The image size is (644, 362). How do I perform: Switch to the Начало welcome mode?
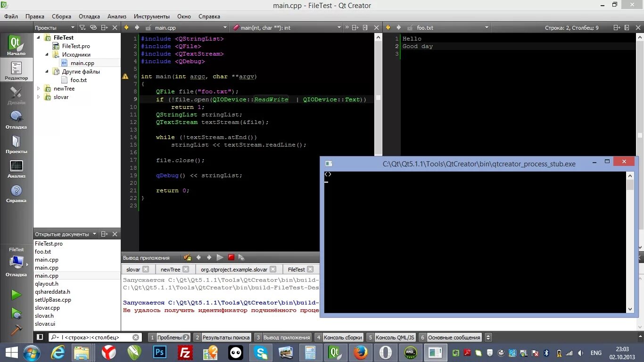click(16, 46)
